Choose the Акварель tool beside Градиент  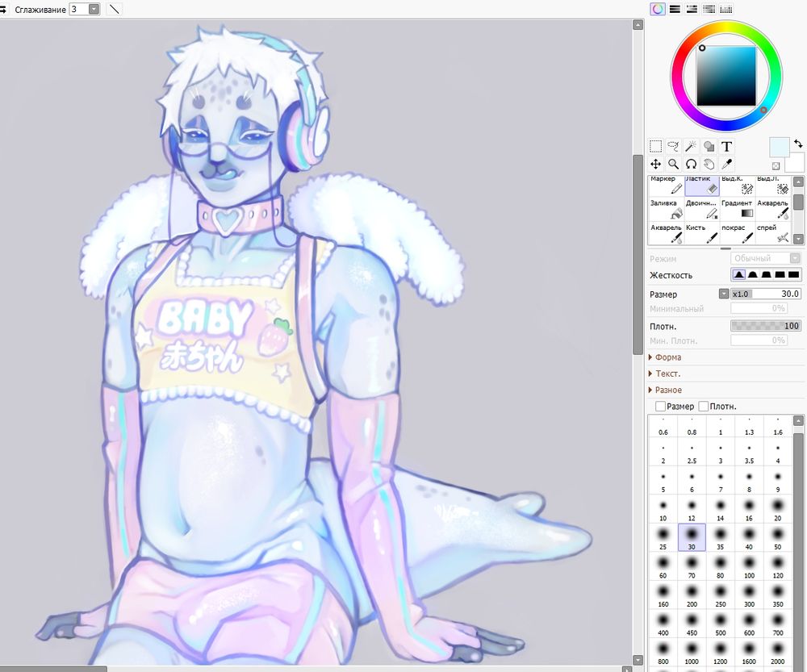click(x=773, y=209)
